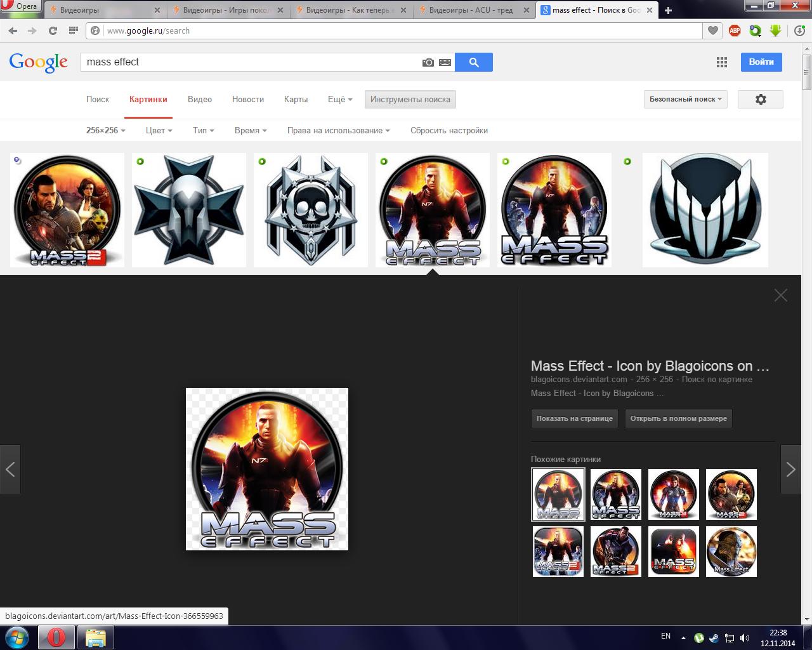Open the Steam tray icon

click(x=714, y=638)
